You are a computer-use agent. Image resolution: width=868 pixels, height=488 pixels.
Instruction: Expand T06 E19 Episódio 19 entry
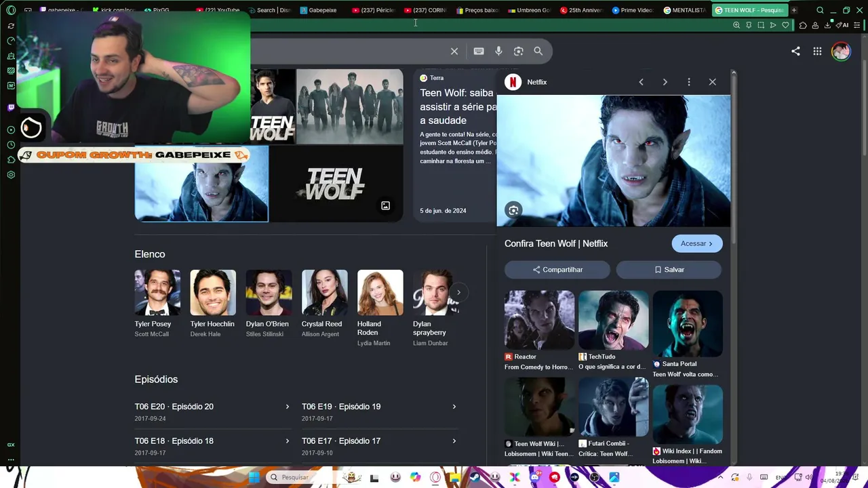[379, 412]
